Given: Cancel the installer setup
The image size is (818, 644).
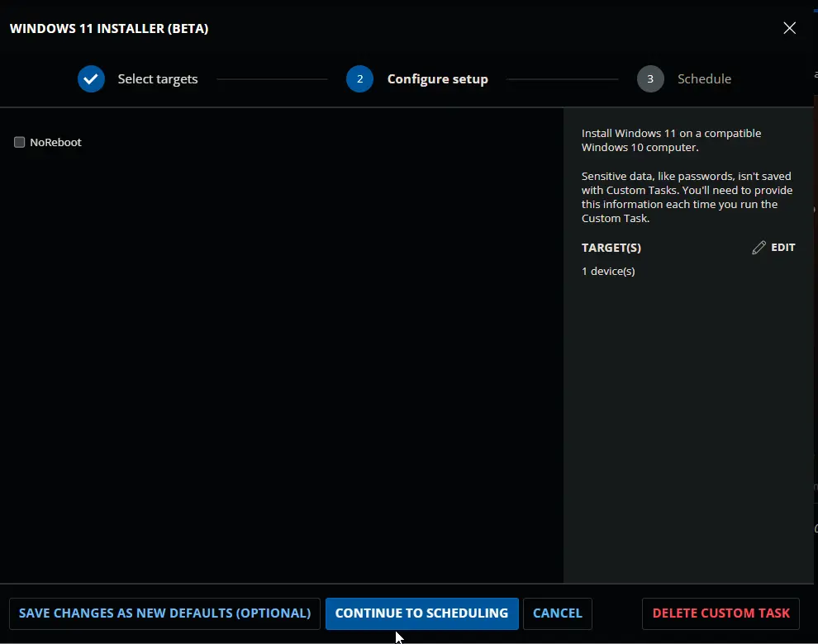Looking at the screenshot, I should tap(558, 613).
